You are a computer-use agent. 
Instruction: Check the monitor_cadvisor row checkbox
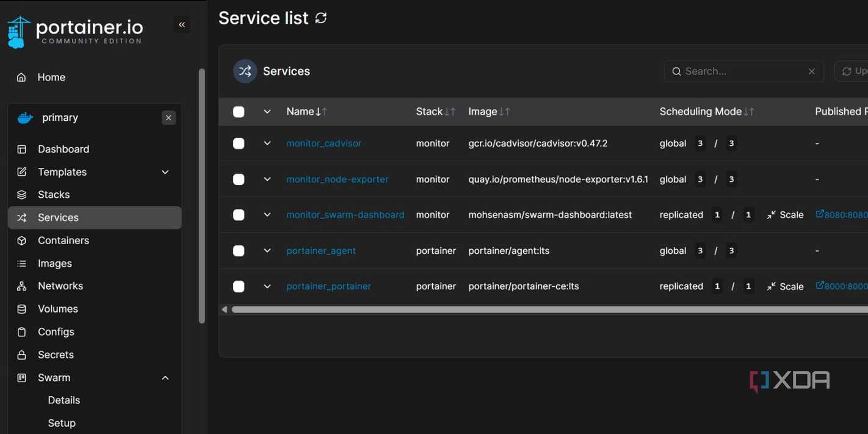(x=239, y=143)
